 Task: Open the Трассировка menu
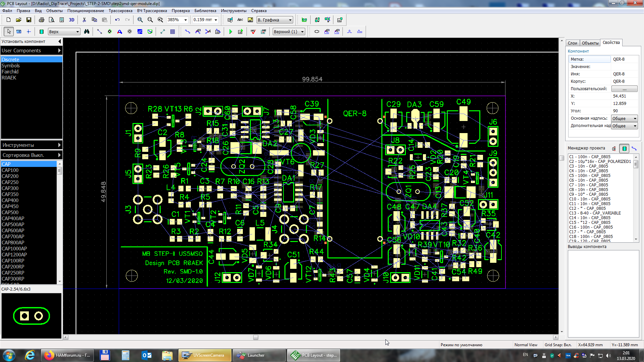(120, 11)
